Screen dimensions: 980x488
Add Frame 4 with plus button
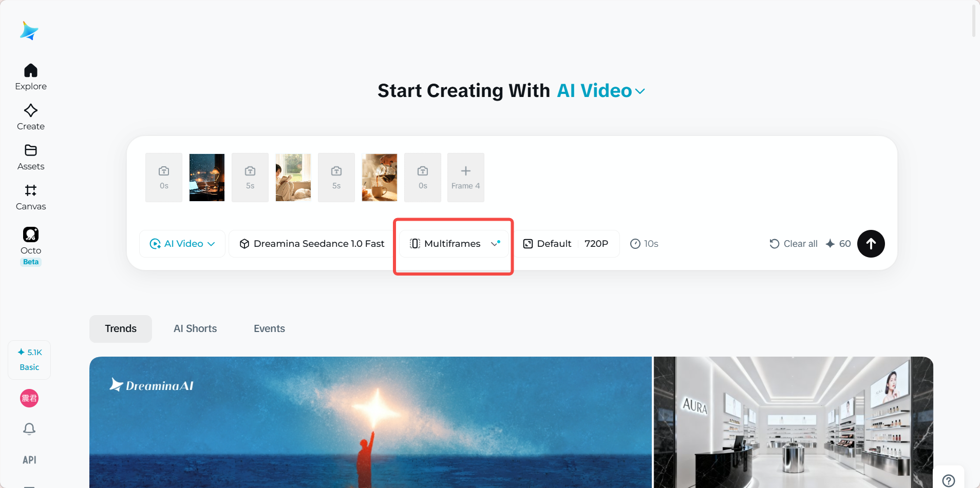[x=466, y=178]
